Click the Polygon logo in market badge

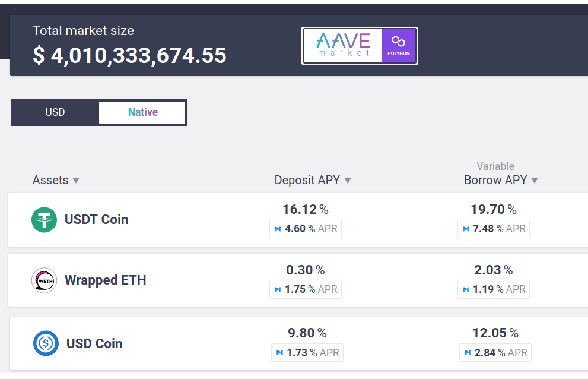tap(399, 46)
